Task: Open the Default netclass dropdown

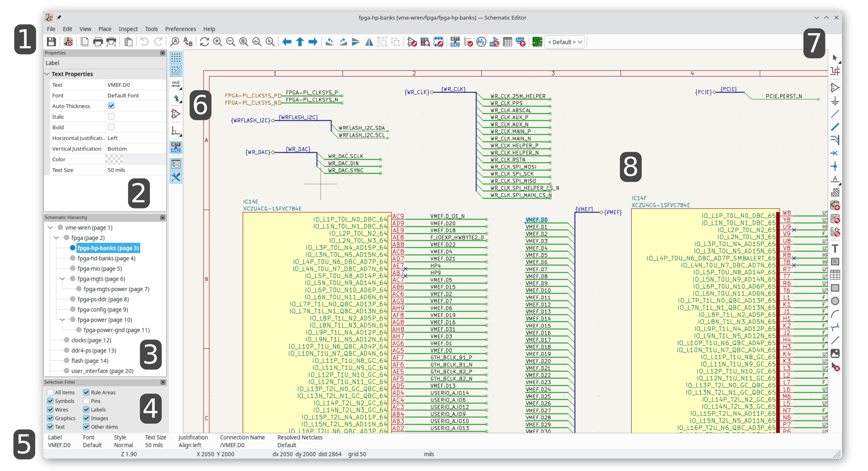Action: 564,42
